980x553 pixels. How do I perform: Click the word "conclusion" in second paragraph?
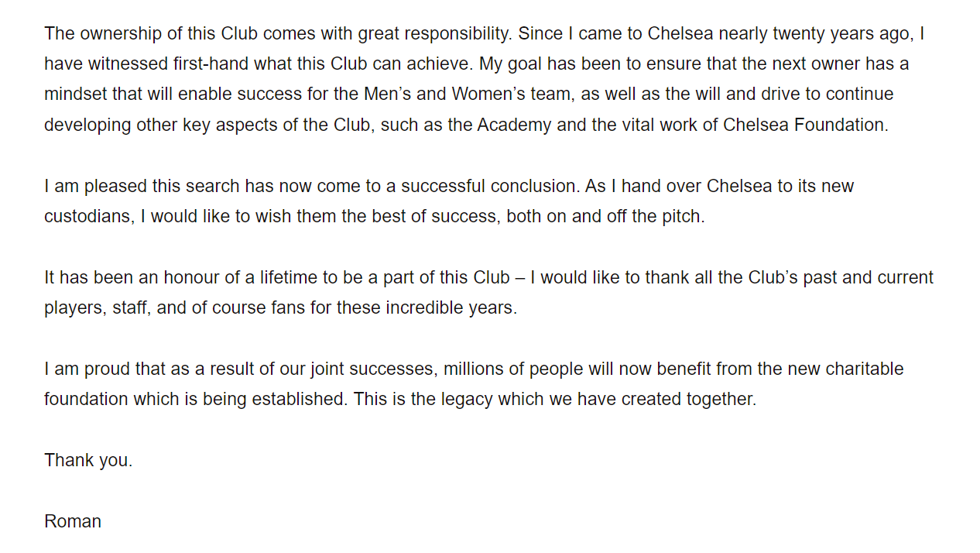[x=533, y=186]
